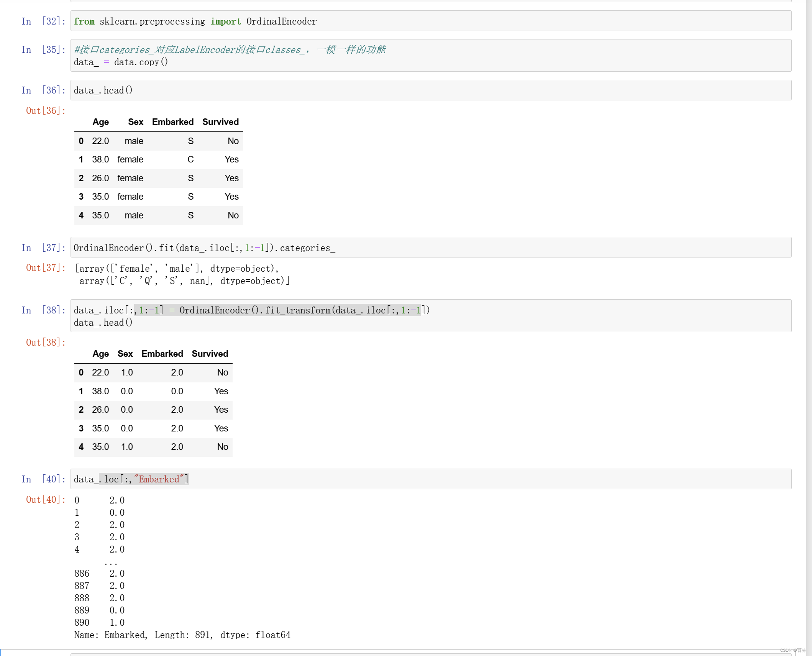Screen dimensions: 812x656
Task: Click the Out[38] output prompt
Action: coord(46,343)
